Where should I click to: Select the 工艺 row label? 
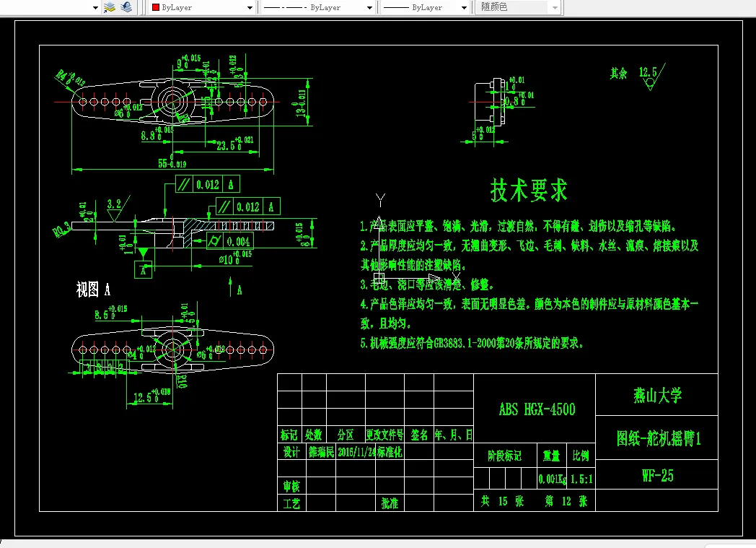click(291, 504)
